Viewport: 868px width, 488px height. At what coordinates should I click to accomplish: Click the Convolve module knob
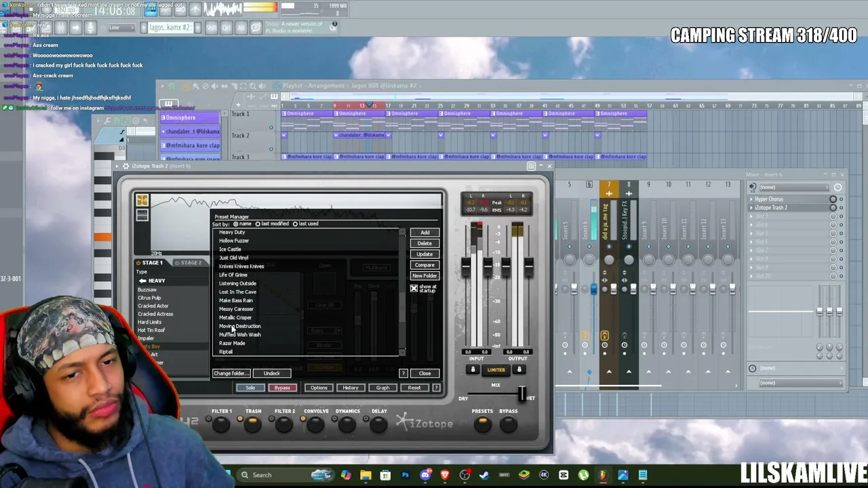coord(315,424)
